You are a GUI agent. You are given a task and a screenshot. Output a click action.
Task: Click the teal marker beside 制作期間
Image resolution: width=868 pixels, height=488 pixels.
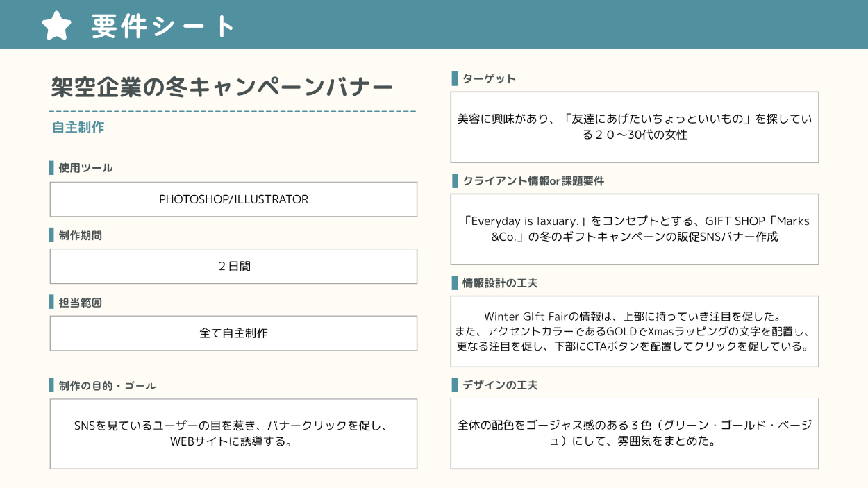51,235
